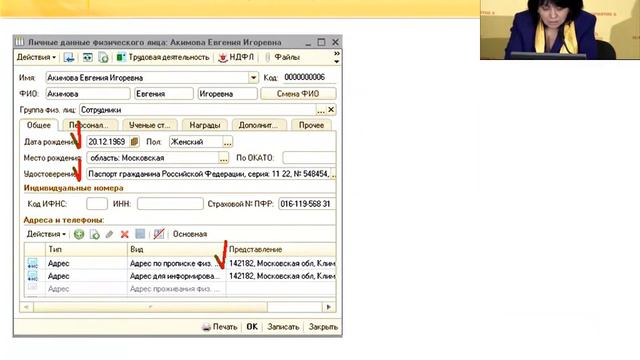Click the Имя field with full name
This screenshot has height=360, width=640.
[x=147, y=78]
